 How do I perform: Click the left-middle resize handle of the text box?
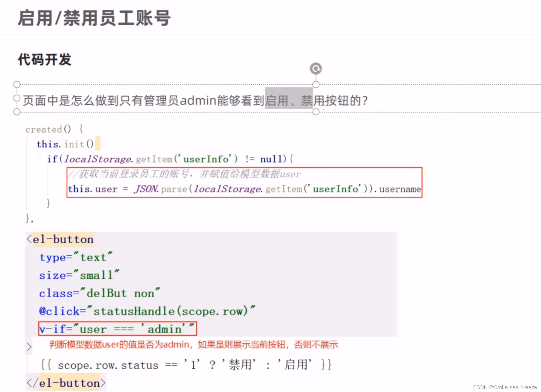coord(17,98)
